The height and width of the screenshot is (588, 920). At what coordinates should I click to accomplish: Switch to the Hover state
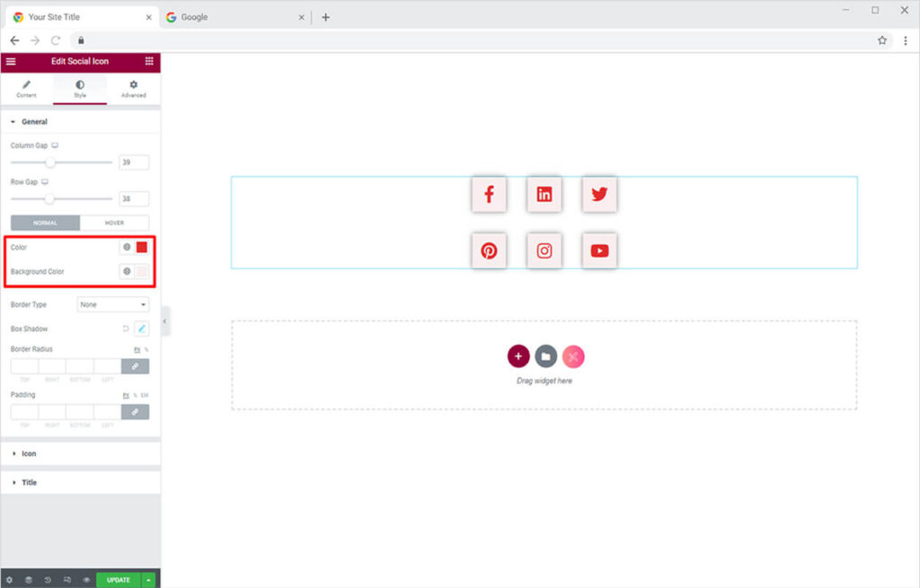114,223
